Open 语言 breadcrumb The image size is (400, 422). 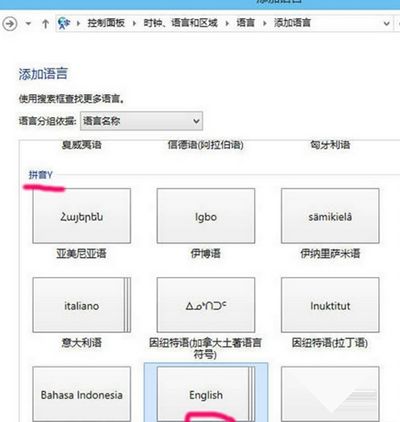pos(245,23)
